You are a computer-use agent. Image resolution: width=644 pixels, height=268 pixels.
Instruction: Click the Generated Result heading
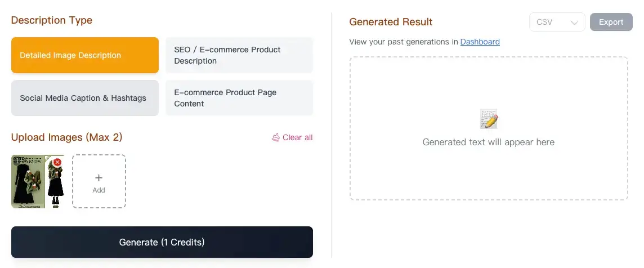pyautogui.click(x=391, y=22)
